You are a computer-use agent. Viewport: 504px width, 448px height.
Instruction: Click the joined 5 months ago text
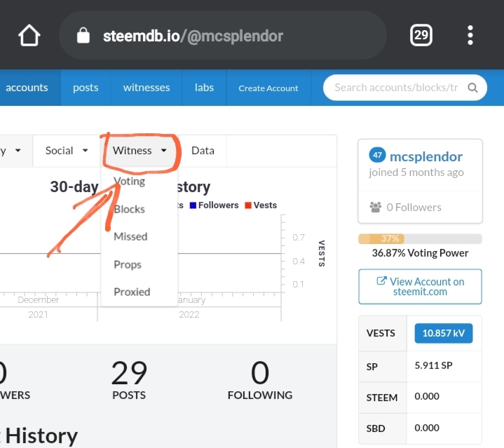point(416,172)
